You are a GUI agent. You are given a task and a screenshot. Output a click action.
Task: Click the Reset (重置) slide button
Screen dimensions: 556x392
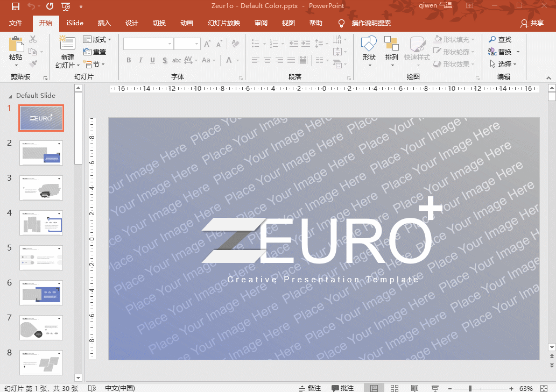pos(95,52)
